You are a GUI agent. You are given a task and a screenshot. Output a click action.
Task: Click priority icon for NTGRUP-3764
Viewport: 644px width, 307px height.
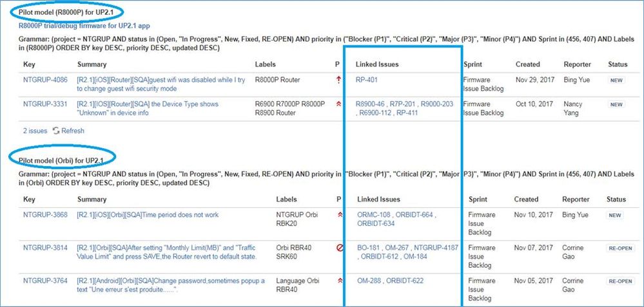tap(340, 281)
